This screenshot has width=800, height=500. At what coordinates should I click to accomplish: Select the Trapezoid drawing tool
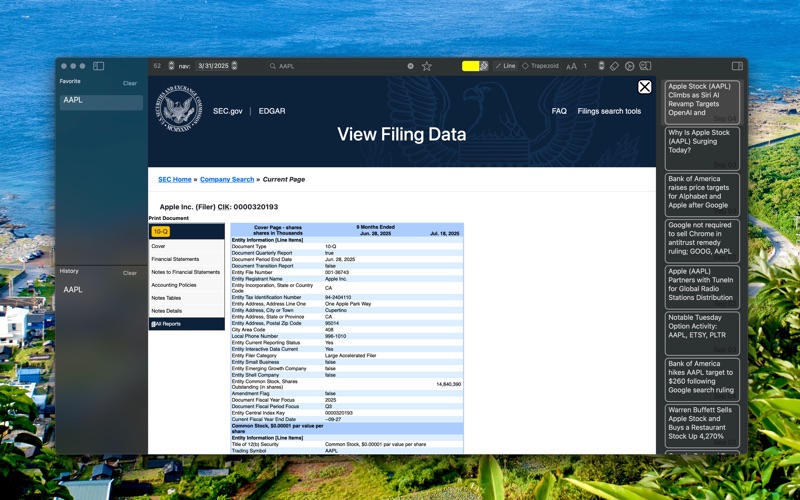click(540, 66)
